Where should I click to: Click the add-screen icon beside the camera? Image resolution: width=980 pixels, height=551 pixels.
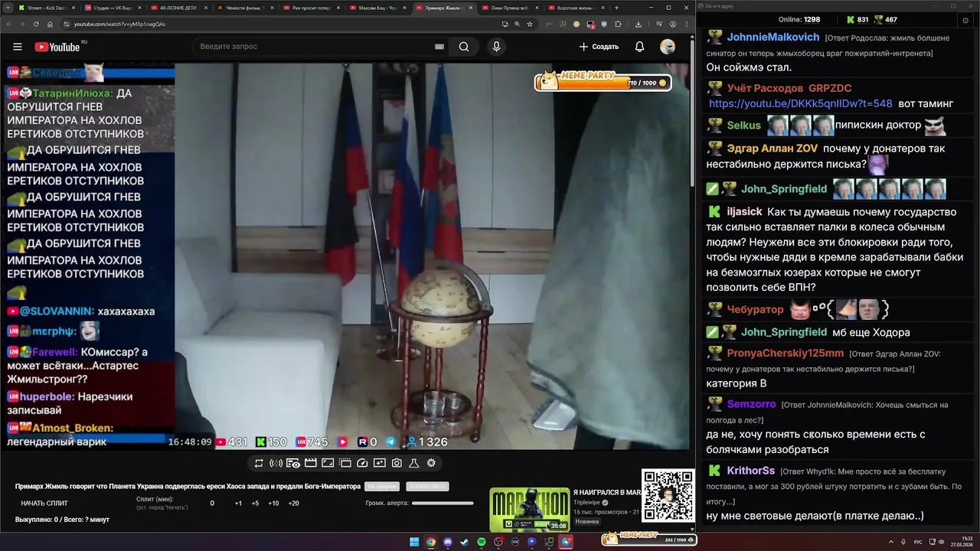point(380,463)
